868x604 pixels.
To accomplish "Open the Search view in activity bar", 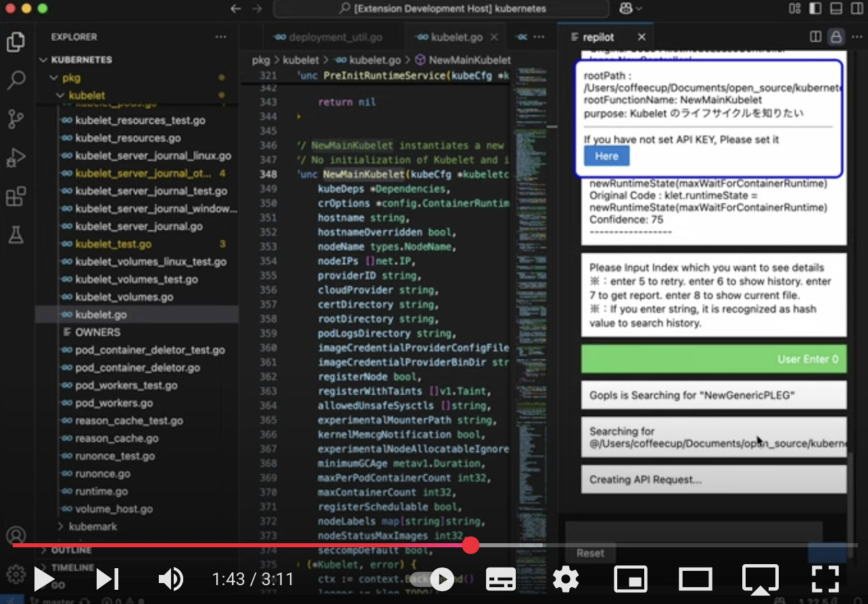I will click(x=16, y=81).
